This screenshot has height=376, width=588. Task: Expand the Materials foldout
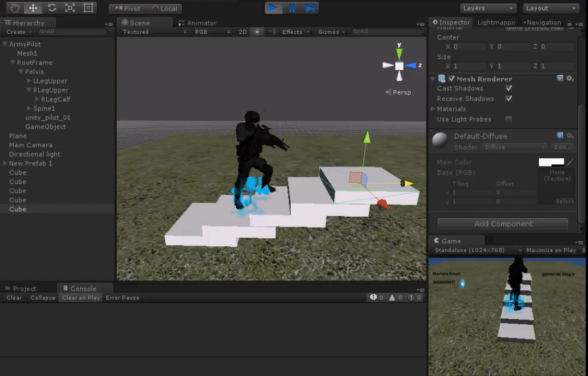[433, 109]
